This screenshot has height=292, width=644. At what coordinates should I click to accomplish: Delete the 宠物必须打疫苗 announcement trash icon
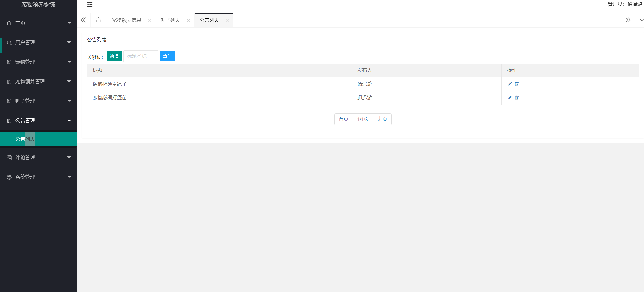[517, 98]
